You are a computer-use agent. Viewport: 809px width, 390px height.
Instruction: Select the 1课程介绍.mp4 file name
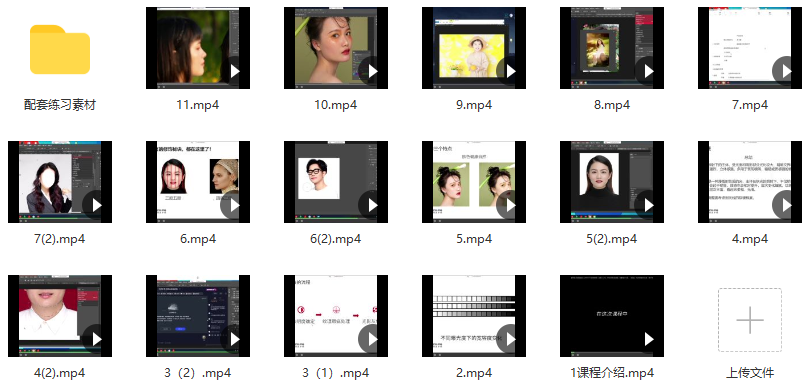(612, 372)
